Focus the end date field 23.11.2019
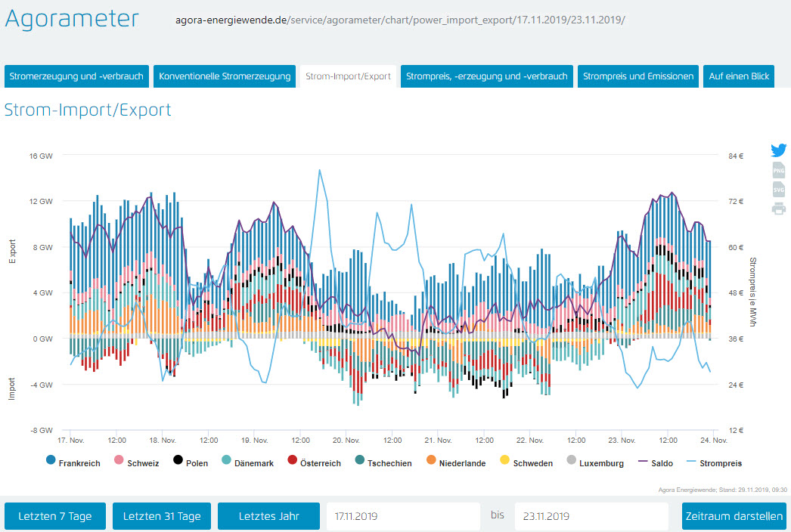 tap(591, 516)
